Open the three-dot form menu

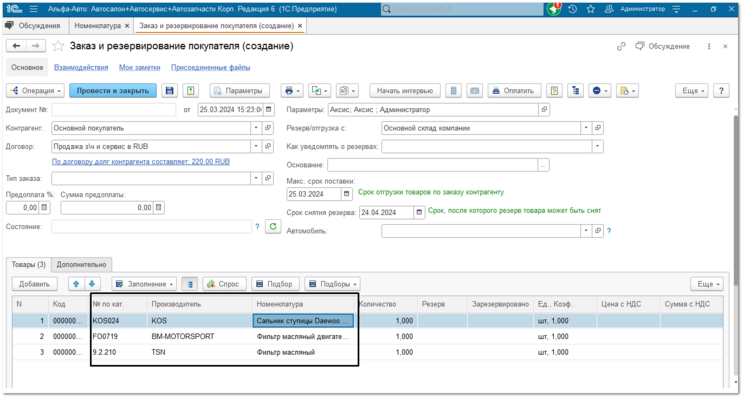coord(709,46)
